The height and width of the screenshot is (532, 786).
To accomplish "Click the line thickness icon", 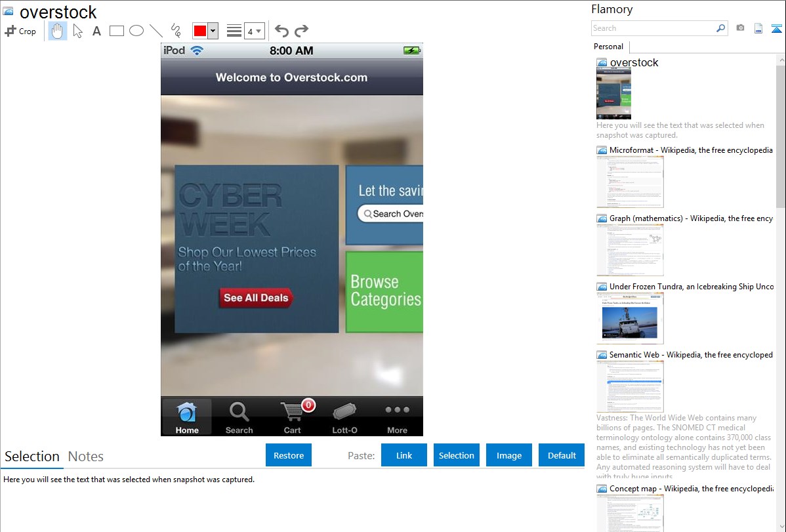I will point(234,31).
